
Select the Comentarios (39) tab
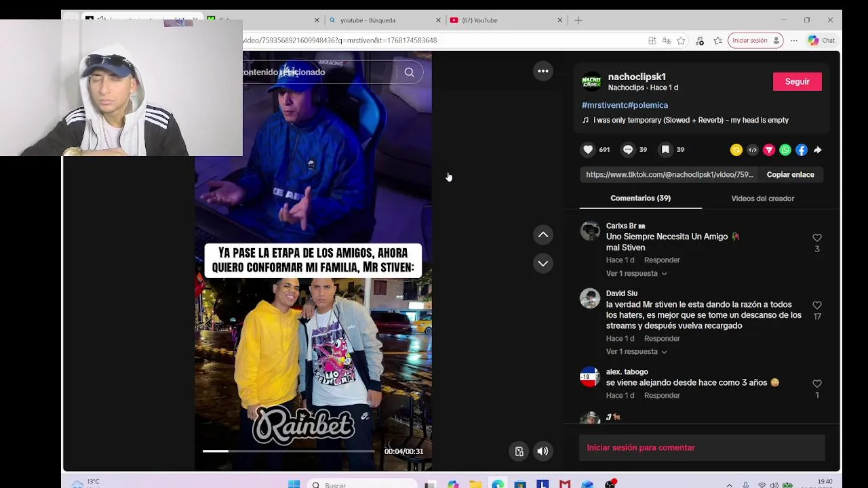[x=640, y=198]
